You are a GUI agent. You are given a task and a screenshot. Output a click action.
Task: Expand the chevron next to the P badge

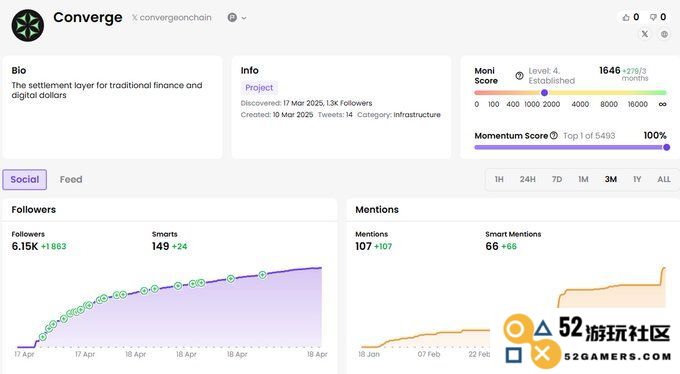[244, 18]
